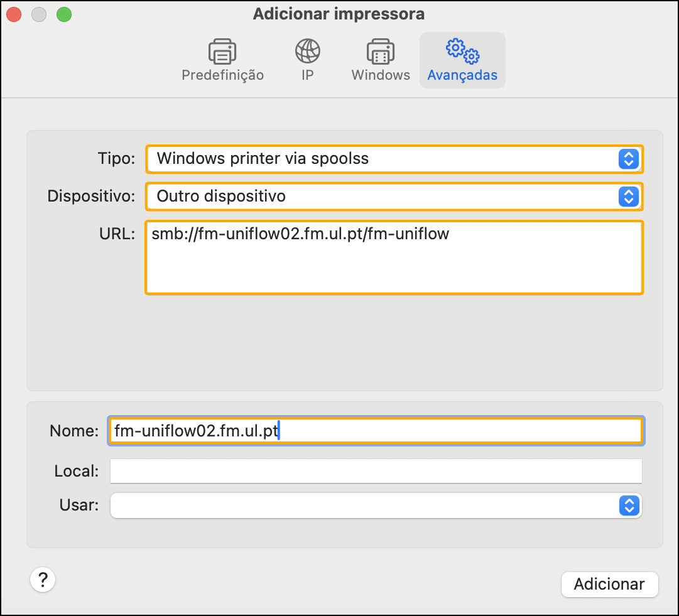Expand the Dispositivo dropdown
This screenshot has width=679, height=616.
pos(394,197)
